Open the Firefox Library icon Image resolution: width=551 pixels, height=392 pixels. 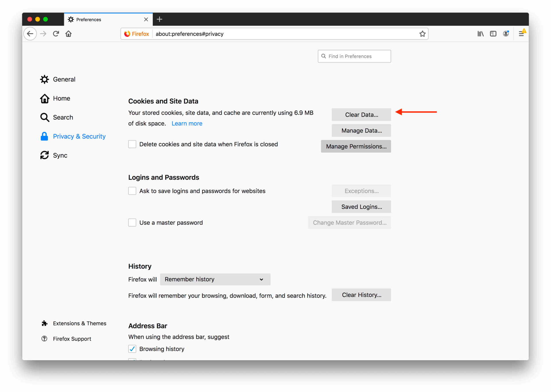click(480, 34)
